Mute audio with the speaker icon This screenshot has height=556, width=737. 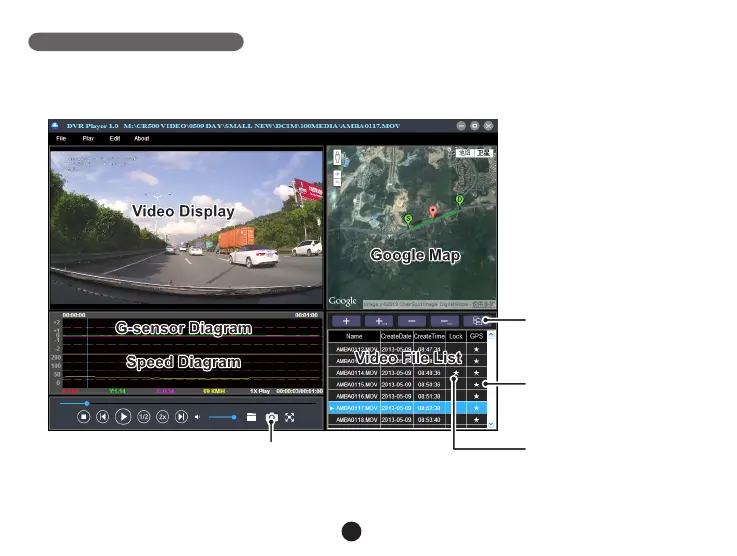click(197, 417)
